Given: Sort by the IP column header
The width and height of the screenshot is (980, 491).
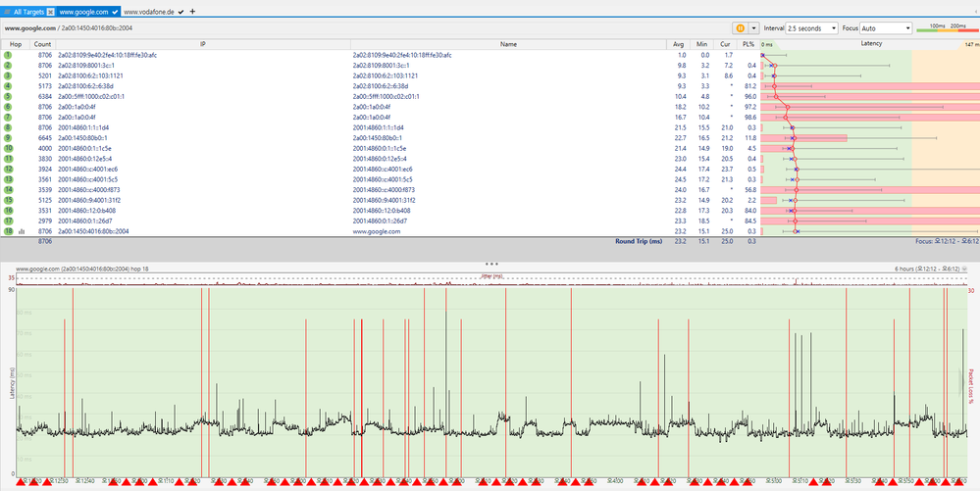Looking at the screenshot, I should [203, 44].
